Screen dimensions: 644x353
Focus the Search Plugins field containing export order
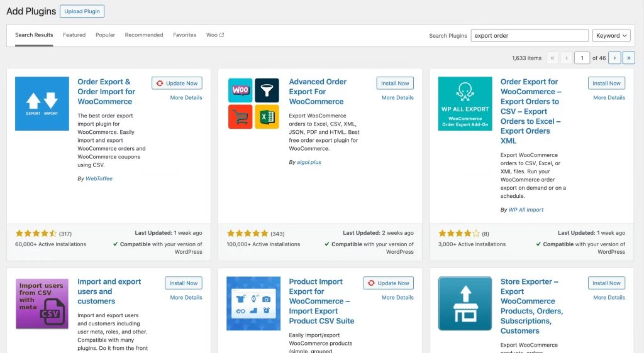[x=530, y=36]
